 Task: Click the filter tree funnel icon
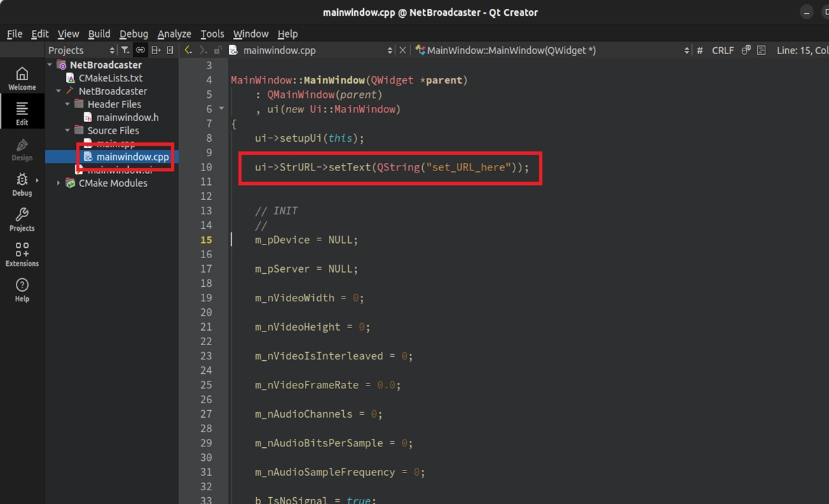[x=125, y=50]
